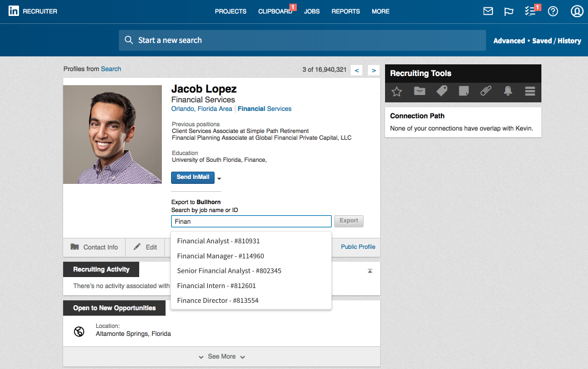This screenshot has width=588, height=369.
Task: Click the search magnifier icon
Action: tap(129, 40)
